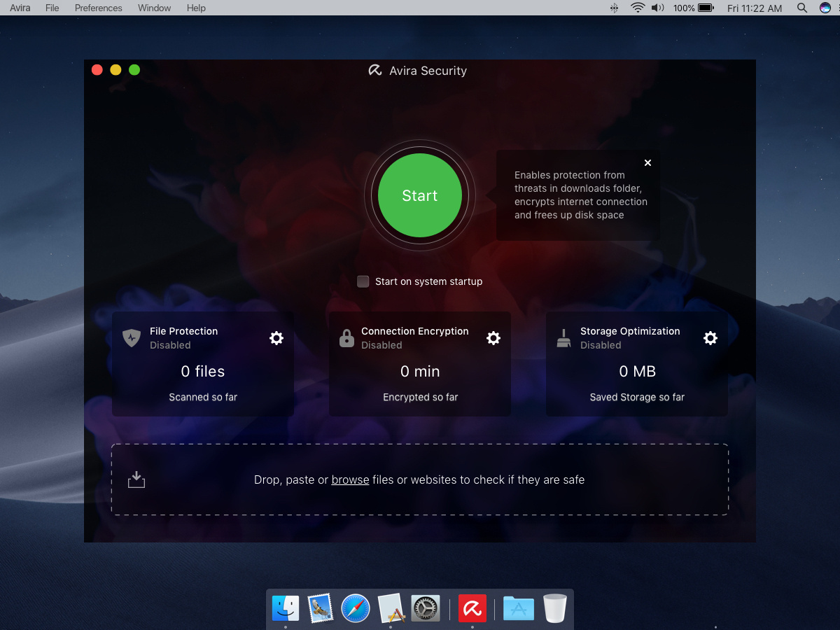The width and height of the screenshot is (840, 630).
Task: Open the File menu
Action: [52, 8]
